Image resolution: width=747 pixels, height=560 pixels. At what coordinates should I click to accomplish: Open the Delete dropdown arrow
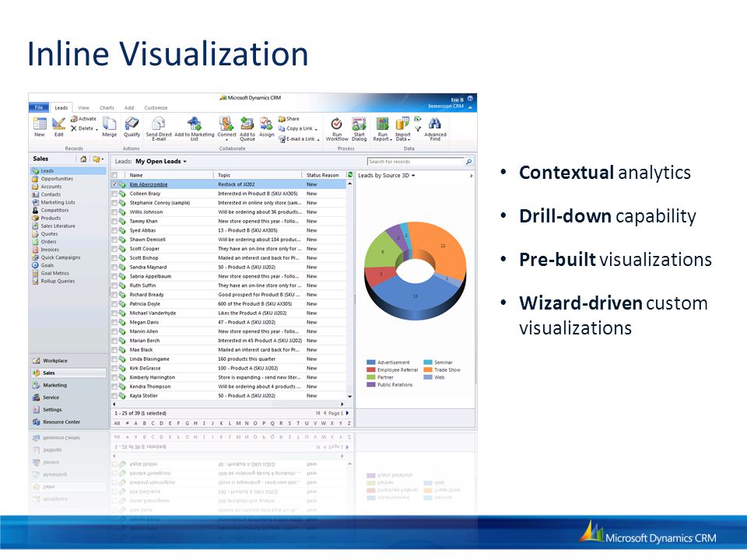[x=96, y=129]
